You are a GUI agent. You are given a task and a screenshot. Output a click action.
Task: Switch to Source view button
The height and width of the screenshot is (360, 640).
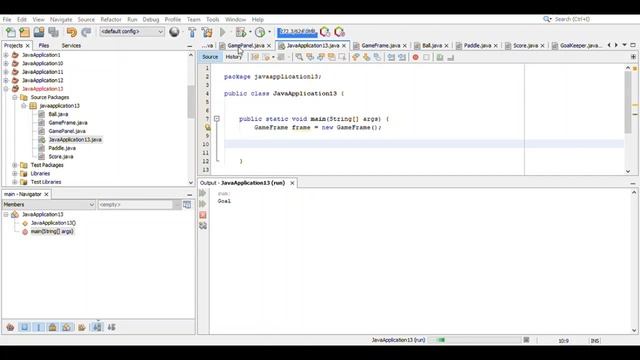[210, 57]
